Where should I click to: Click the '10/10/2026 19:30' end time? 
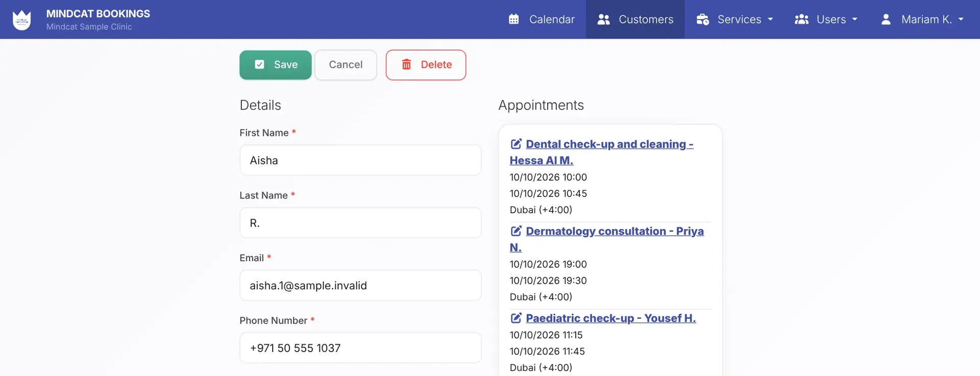(548, 281)
